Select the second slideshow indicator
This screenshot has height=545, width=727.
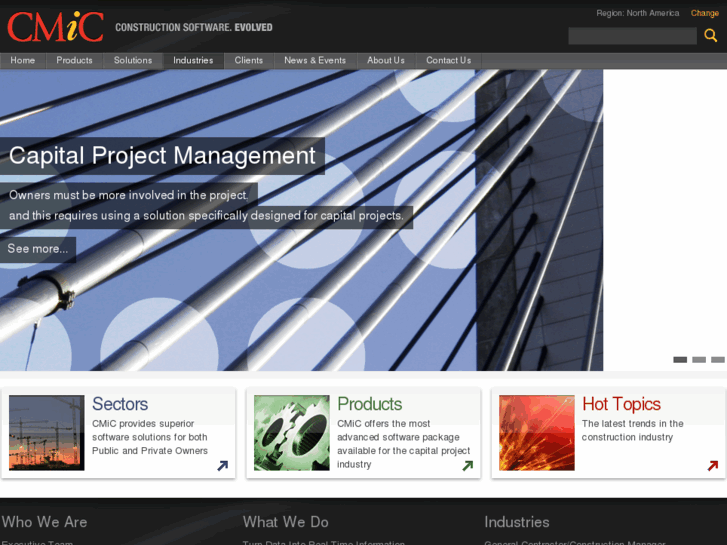point(699,359)
